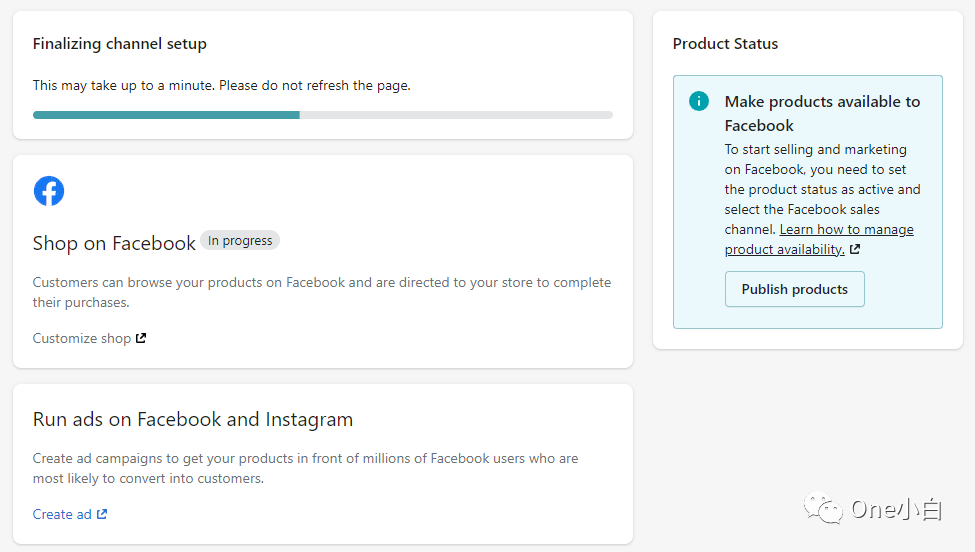This screenshot has width=975, height=552.
Task: Click the Publish products button
Action: point(795,289)
